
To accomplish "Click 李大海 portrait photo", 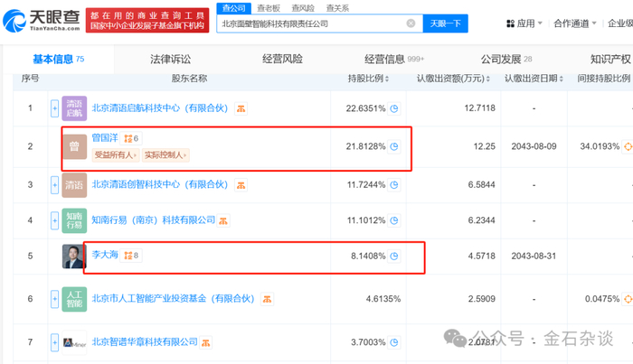I will click(x=74, y=256).
